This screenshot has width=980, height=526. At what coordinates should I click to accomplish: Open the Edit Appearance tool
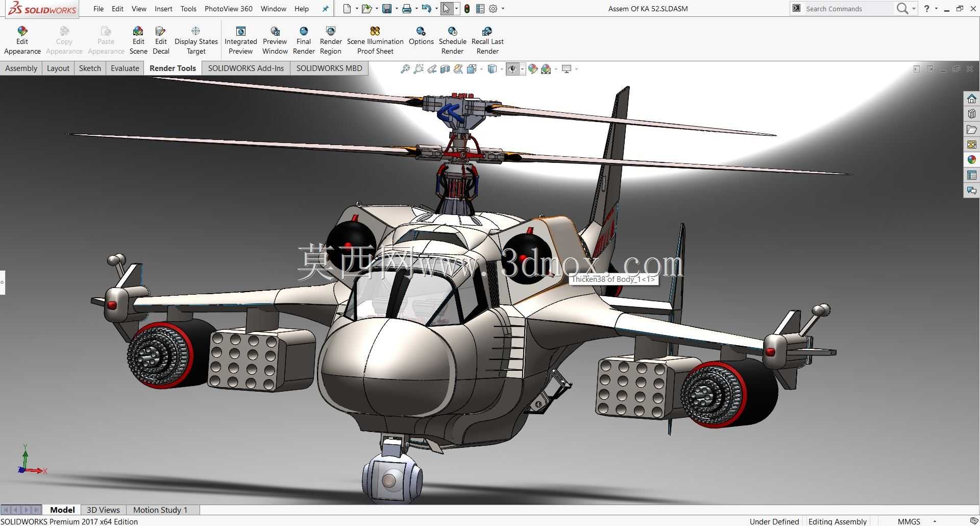(x=22, y=40)
